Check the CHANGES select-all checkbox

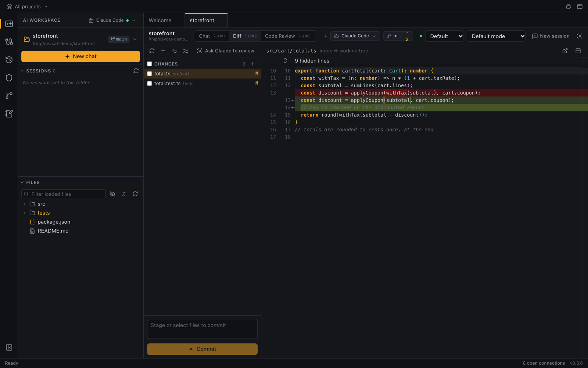[x=150, y=64]
